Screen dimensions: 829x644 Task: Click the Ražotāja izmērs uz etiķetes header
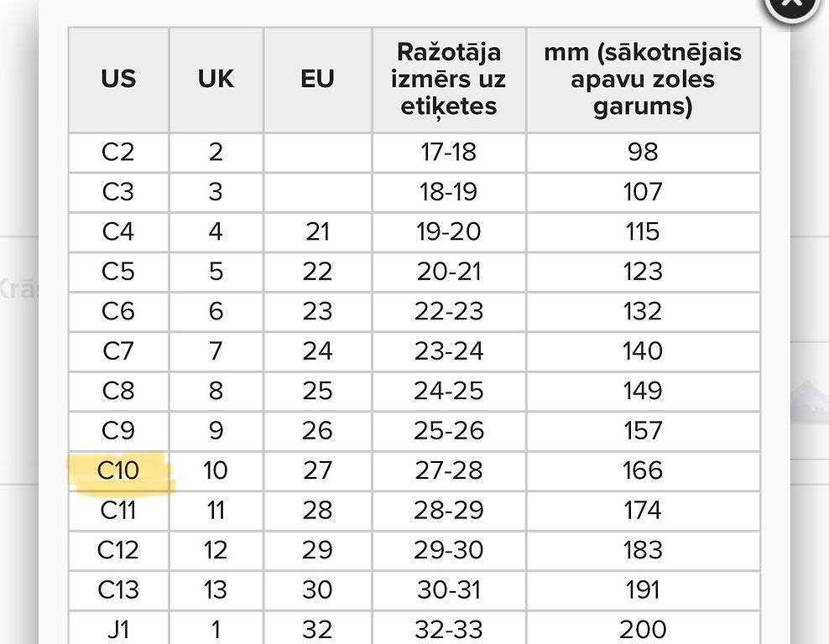(449, 80)
